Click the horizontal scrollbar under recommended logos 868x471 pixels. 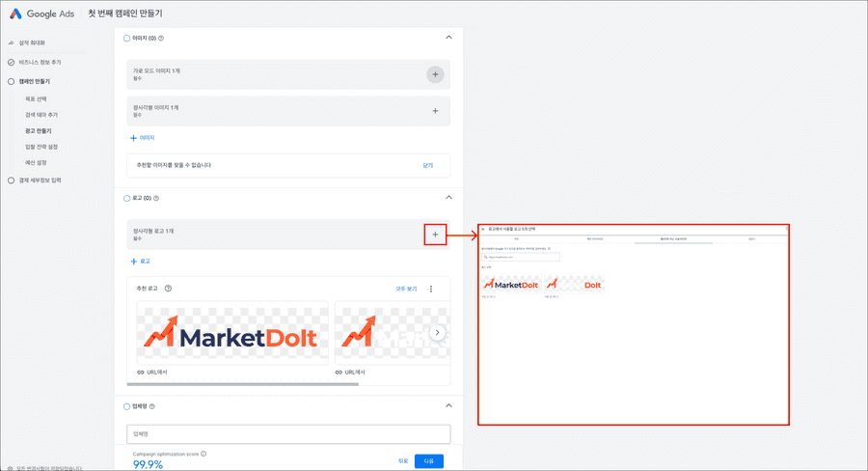coord(242,384)
